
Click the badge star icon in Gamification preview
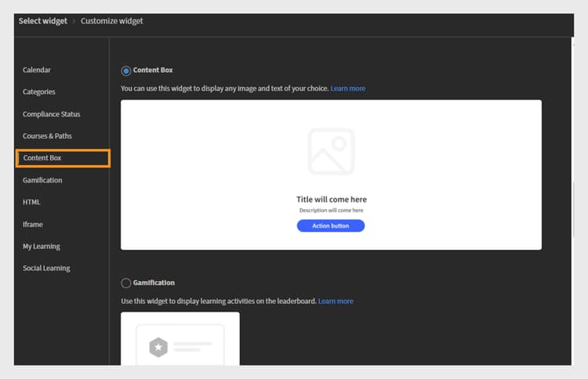(158, 347)
